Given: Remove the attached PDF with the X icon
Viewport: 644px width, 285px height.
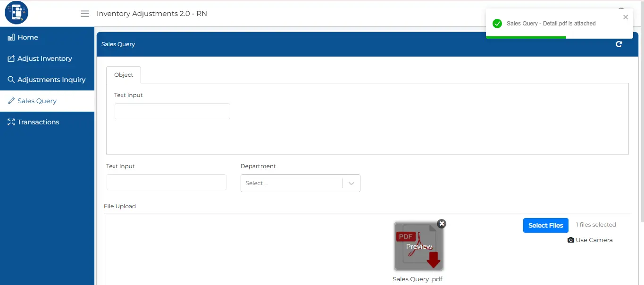Looking at the screenshot, I should (x=441, y=224).
